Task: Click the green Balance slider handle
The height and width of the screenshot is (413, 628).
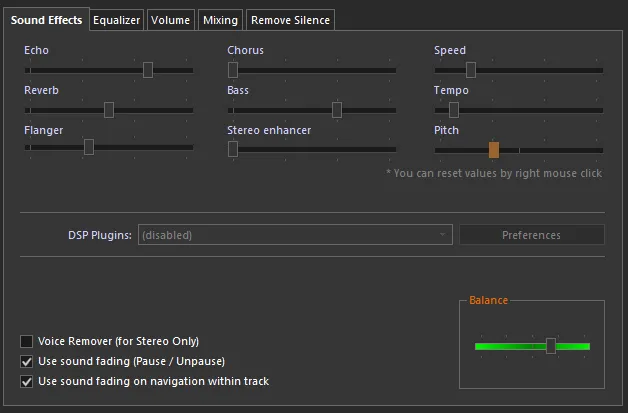Action: pyautogui.click(x=551, y=346)
